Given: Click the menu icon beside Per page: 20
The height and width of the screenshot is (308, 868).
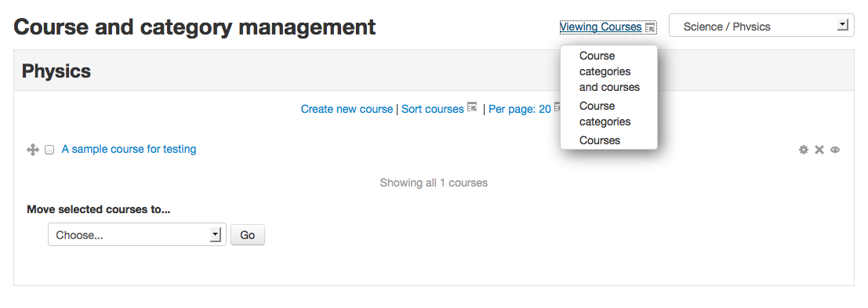Looking at the screenshot, I should point(557,107).
